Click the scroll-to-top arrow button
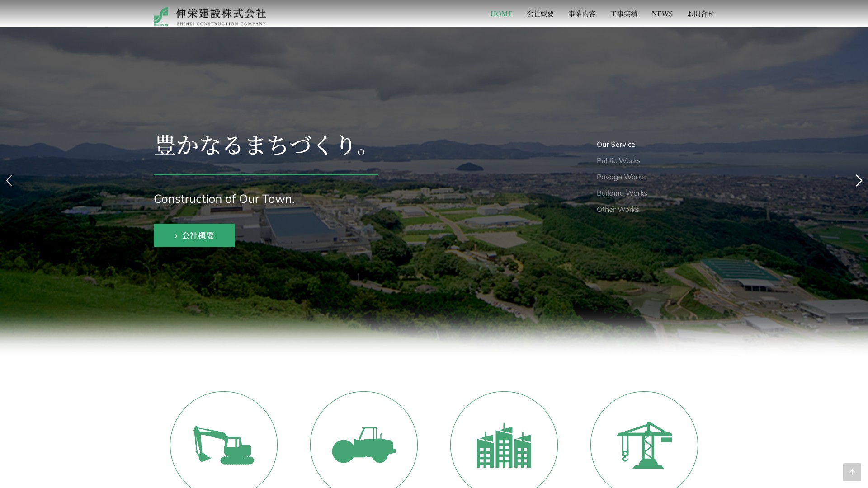868x488 pixels. (x=852, y=472)
